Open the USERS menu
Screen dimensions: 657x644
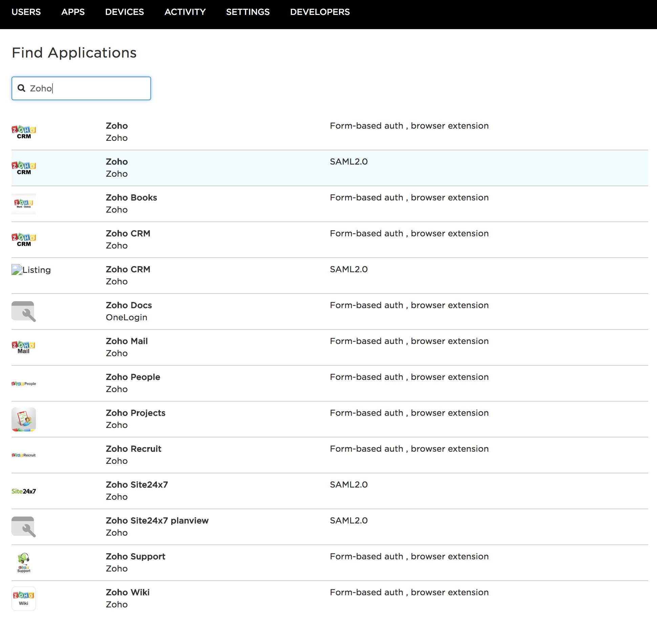26,12
